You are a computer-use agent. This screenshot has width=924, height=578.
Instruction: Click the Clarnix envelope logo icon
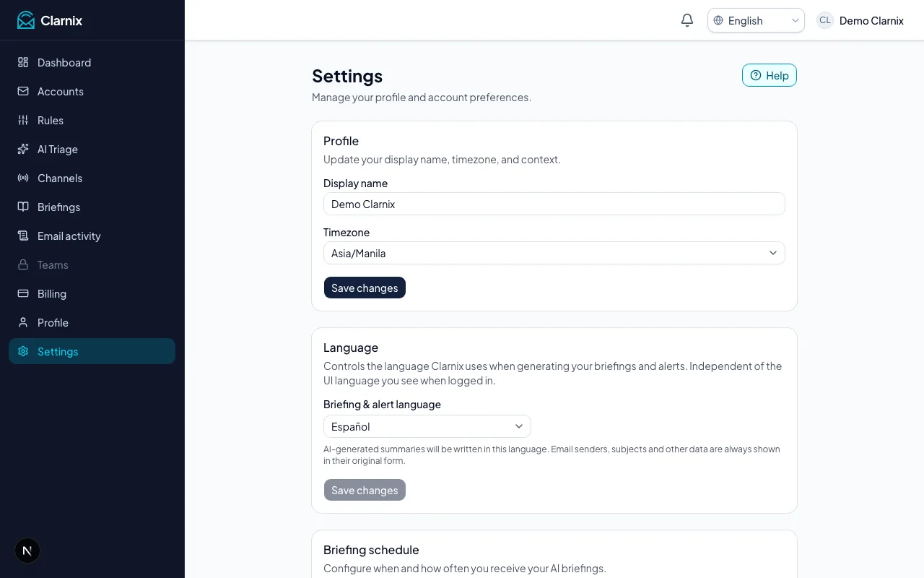26,20
